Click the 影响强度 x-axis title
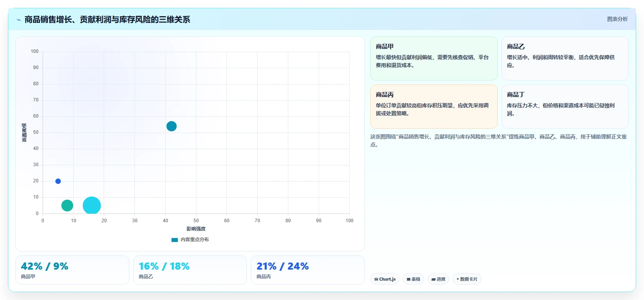644x300 pixels. coord(196,229)
